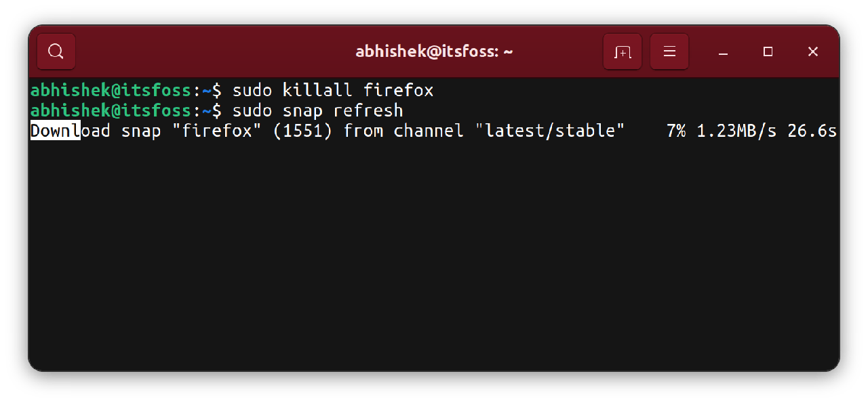The image size is (868, 403).
Task: Click the empty terminal area below output
Action: (434, 257)
